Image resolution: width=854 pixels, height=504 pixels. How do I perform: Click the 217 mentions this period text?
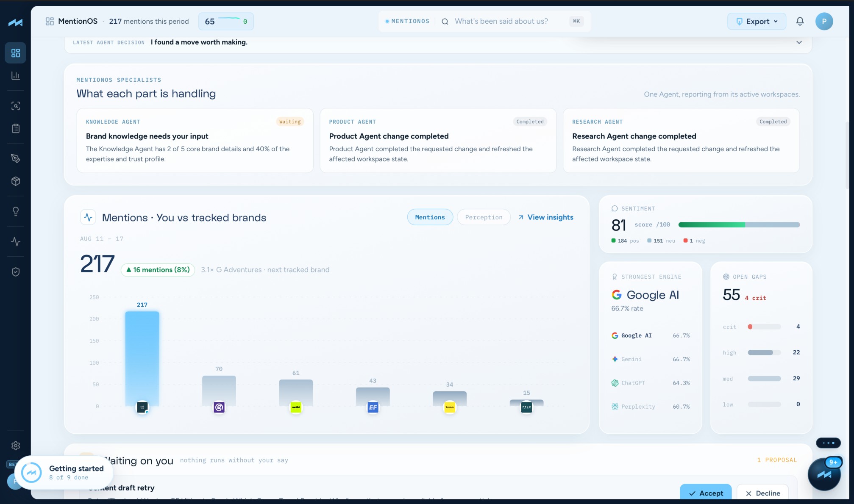pyautogui.click(x=149, y=21)
